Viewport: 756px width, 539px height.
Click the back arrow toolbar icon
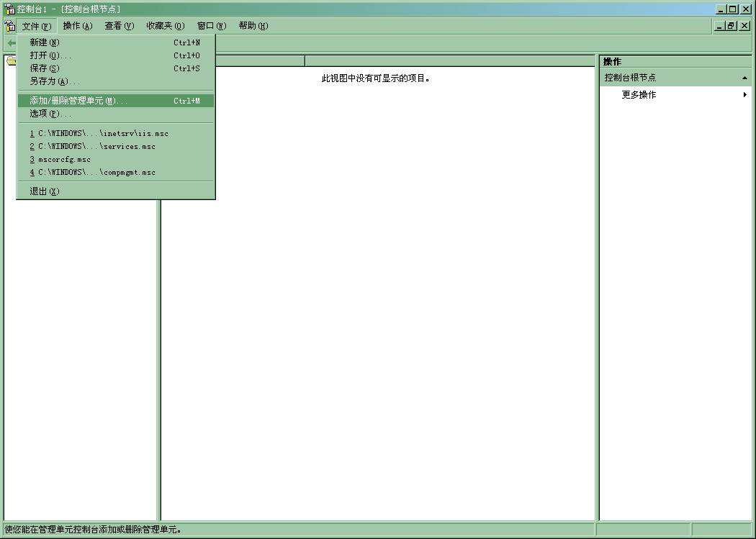12,43
